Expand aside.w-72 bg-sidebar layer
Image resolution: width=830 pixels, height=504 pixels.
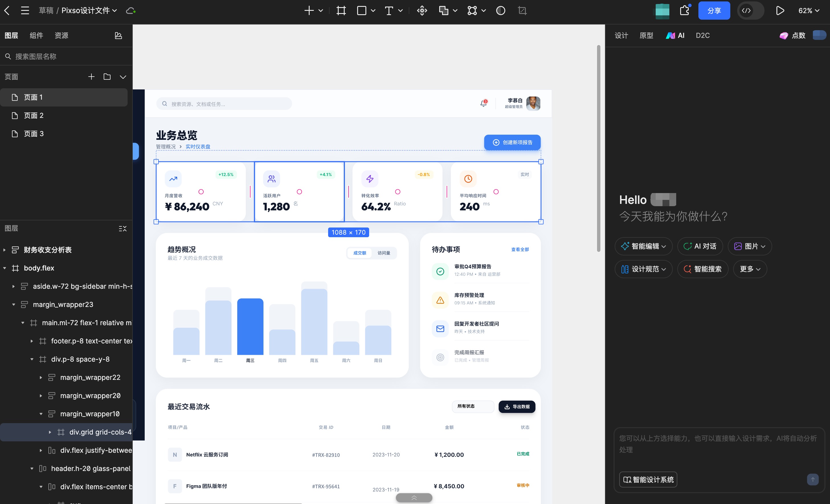13,286
